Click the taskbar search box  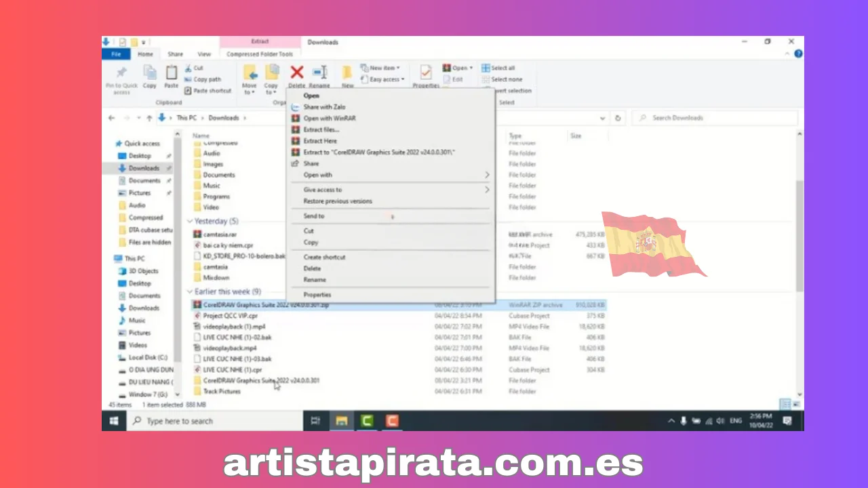pos(214,421)
